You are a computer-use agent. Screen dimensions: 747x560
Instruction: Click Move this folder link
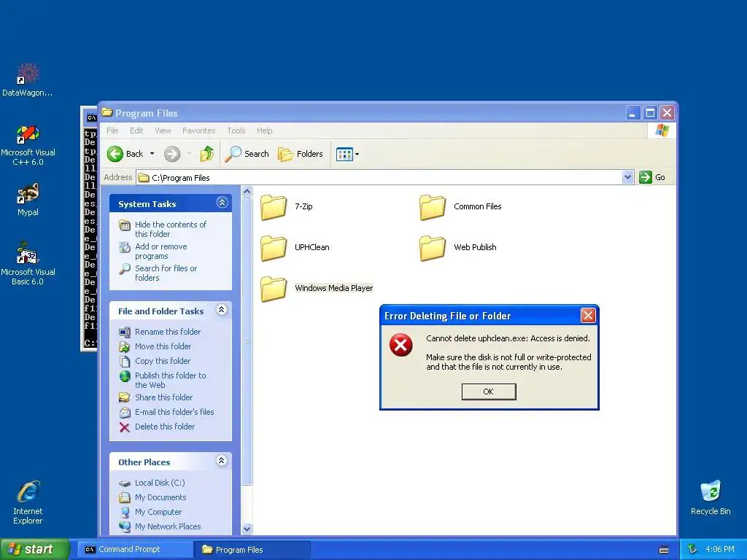[x=163, y=346]
